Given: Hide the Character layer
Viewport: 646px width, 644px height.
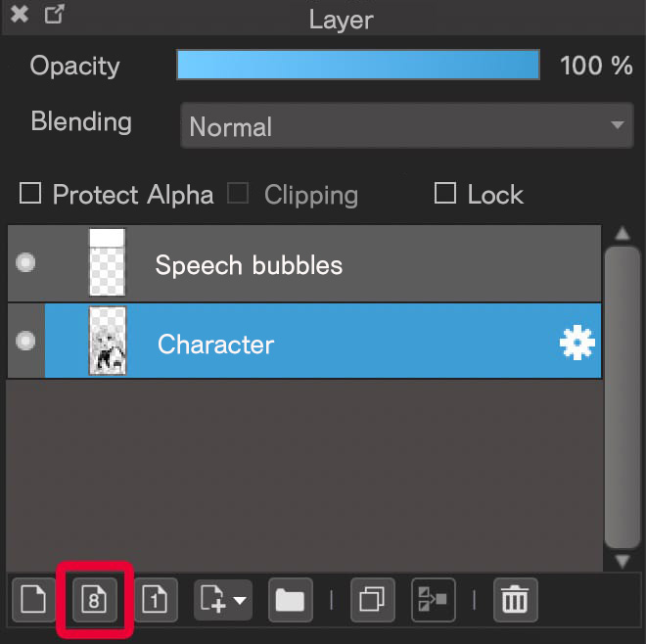Looking at the screenshot, I should [x=25, y=341].
